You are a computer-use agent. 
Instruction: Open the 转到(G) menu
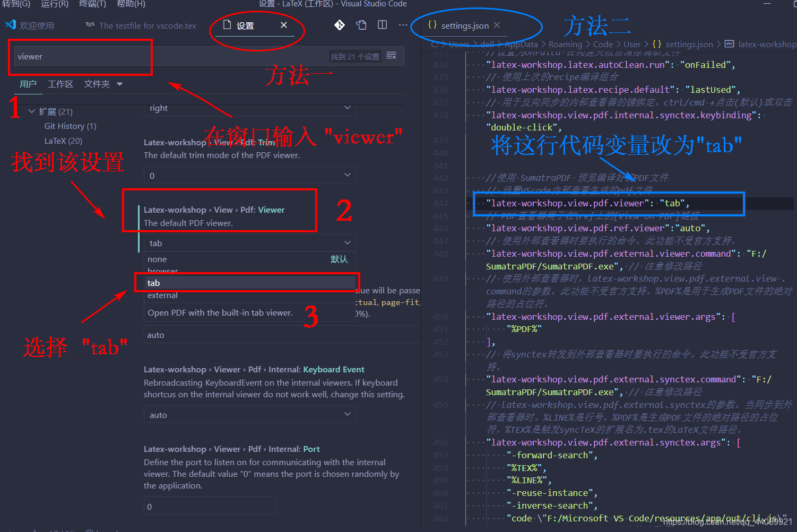click(x=15, y=4)
